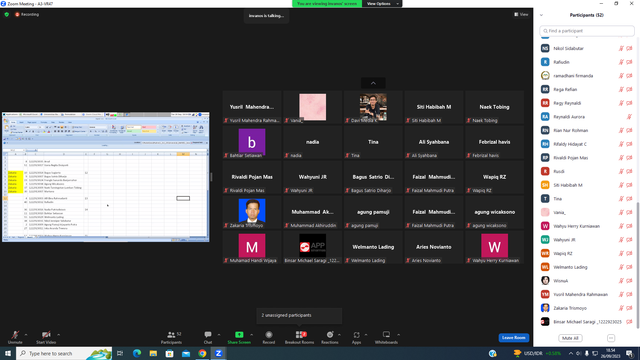
Task: Expand audio options arrow next to Unmute
Action: [x=26, y=335]
